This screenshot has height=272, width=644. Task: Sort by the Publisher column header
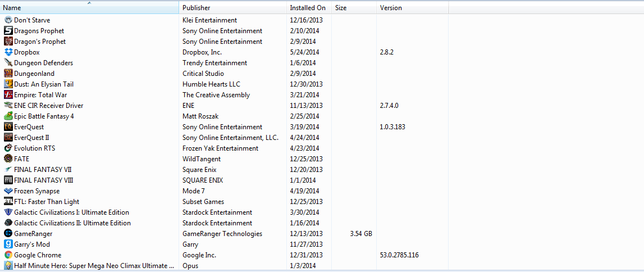pos(233,8)
